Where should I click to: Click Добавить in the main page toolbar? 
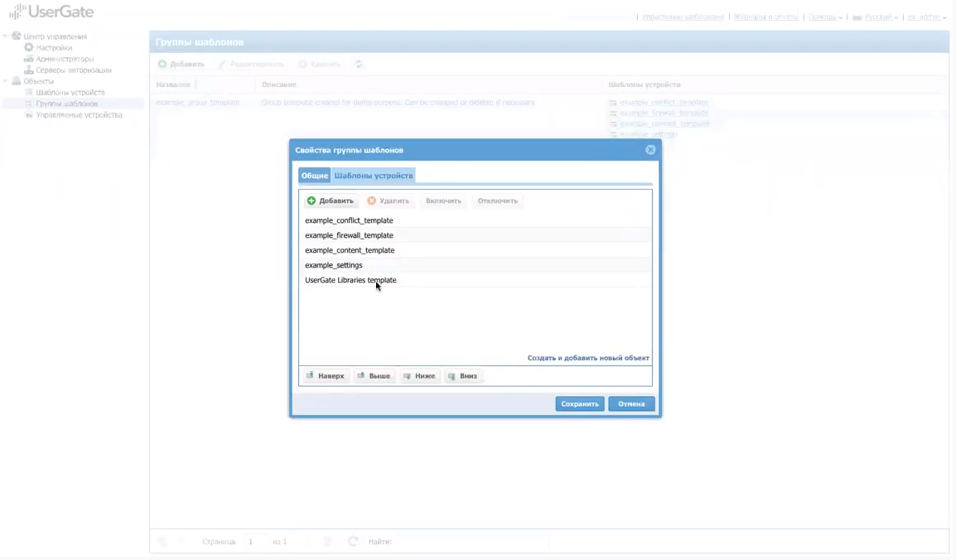pos(181,64)
